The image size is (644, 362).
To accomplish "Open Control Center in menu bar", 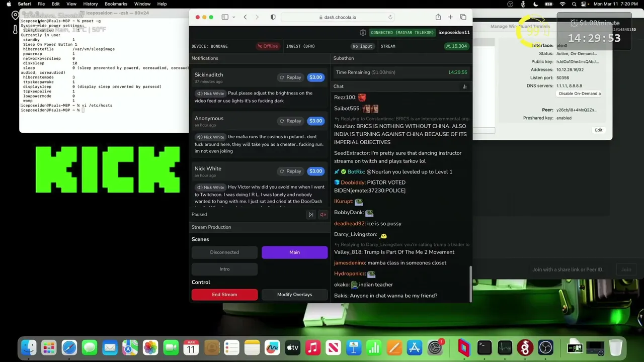I will [x=585, y=4].
